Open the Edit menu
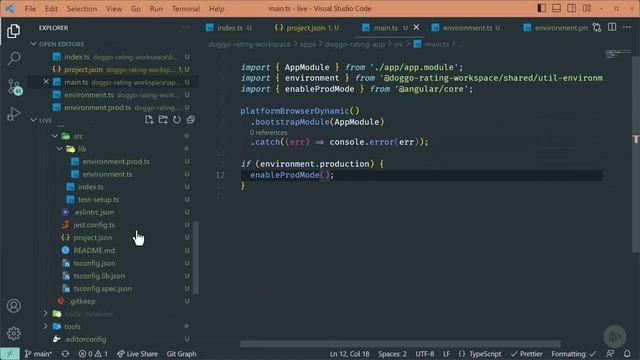Image resolution: width=640 pixels, height=360 pixels. tap(51, 9)
